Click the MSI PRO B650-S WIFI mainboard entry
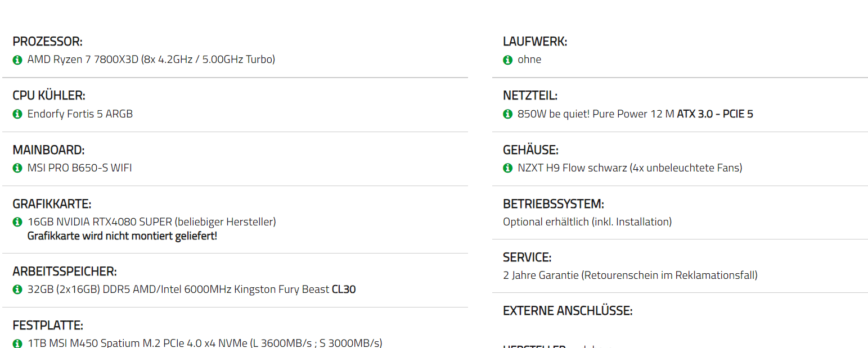Viewport: 868px width, 348px height. [x=80, y=168]
